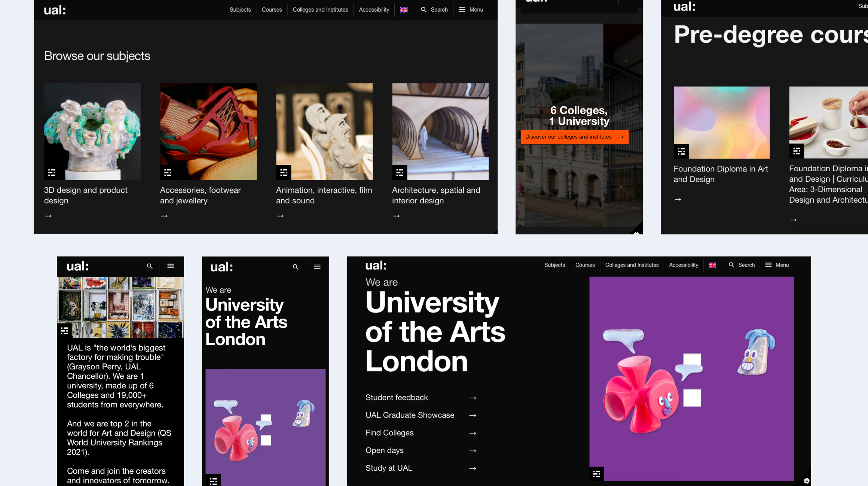
Task: Expand the Menu in the desktop header
Action: (471, 10)
